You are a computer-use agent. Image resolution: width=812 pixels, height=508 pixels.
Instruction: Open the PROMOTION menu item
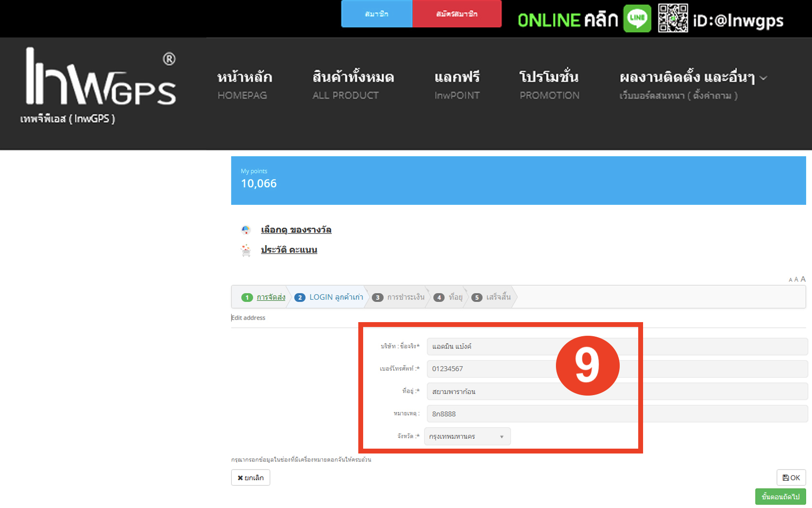[549, 85]
